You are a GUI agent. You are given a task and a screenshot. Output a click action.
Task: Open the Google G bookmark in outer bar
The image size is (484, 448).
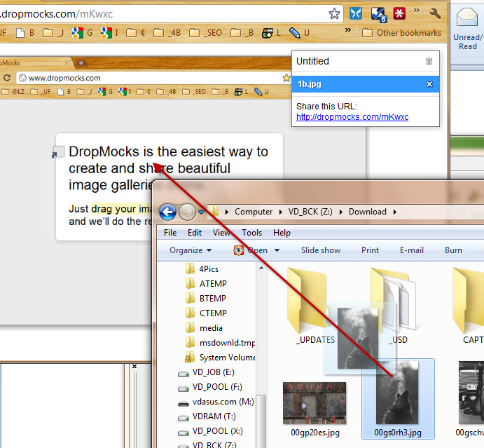pyautogui.click(x=82, y=33)
